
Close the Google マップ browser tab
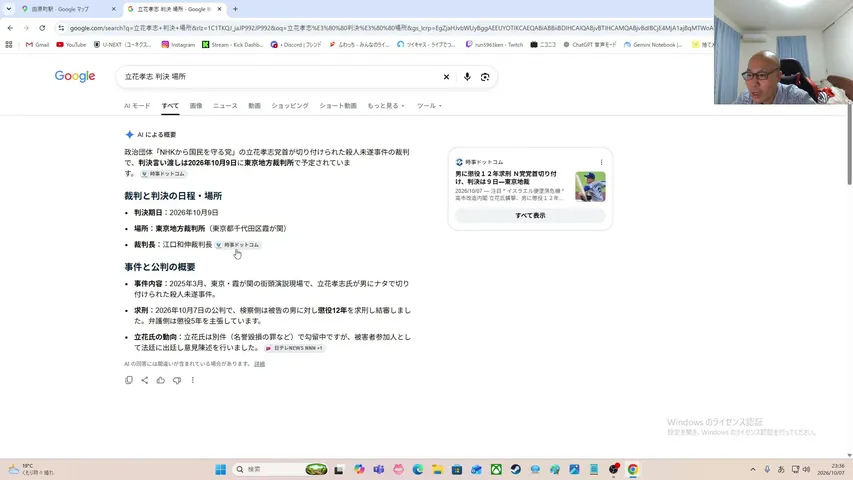114,9
